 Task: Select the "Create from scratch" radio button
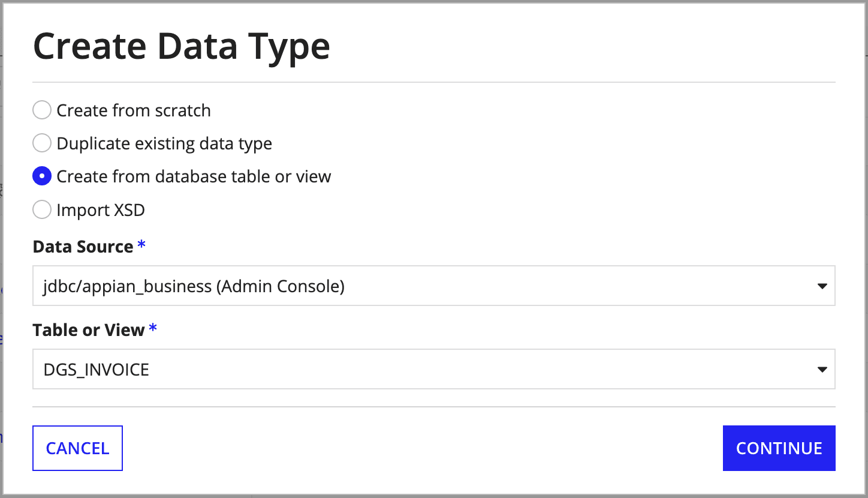tap(42, 110)
